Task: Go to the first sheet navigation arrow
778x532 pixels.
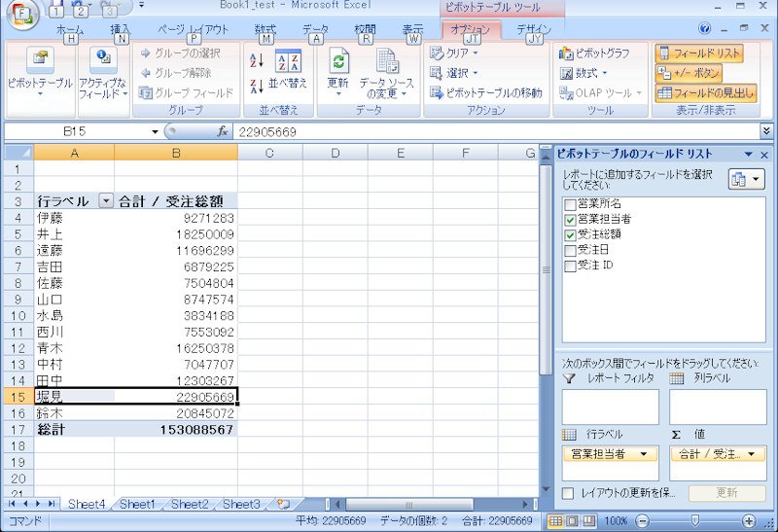Action: tap(12, 504)
